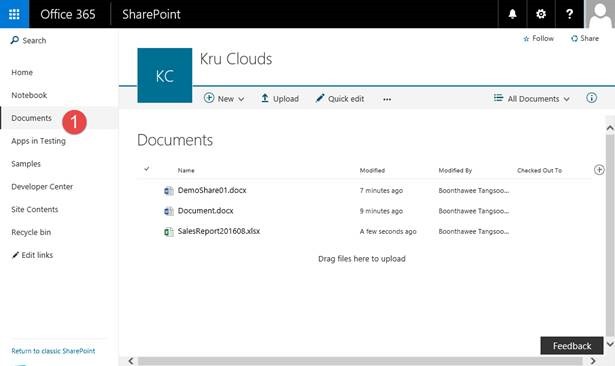This screenshot has width=615, height=366.
Task: Click the Feedback button
Action: pos(572,346)
